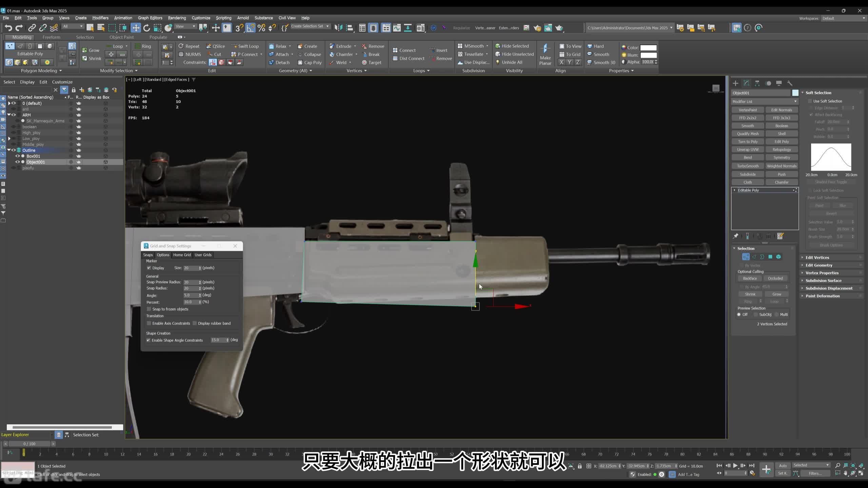Image resolution: width=868 pixels, height=488 pixels.
Task: Click the Make Planar button
Action: pyautogui.click(x=545, y=54)
